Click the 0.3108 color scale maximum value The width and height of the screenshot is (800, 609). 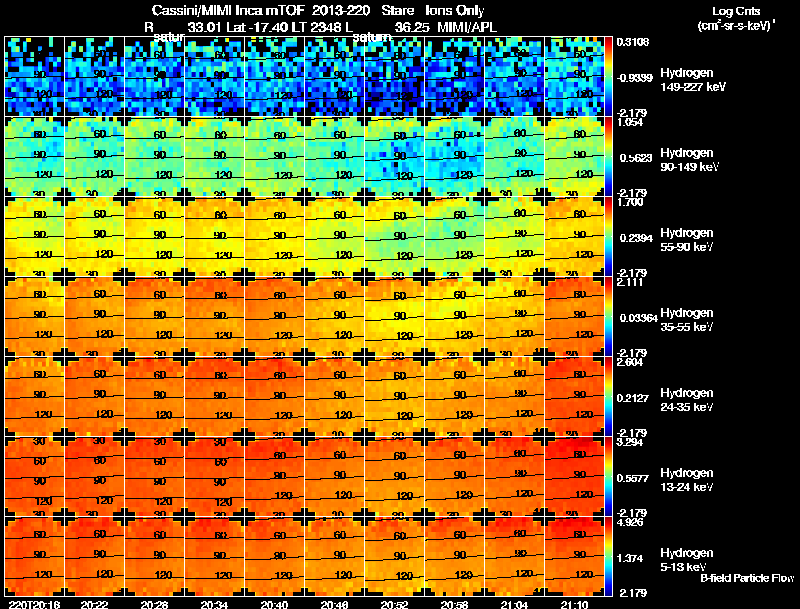pyautogui.click(x=633, y=42)
